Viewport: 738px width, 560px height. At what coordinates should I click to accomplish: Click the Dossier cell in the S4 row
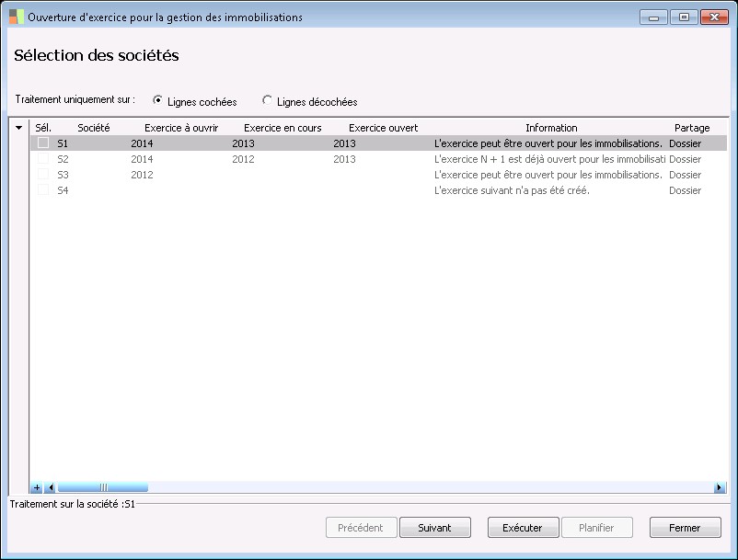(x=686, y=190)
